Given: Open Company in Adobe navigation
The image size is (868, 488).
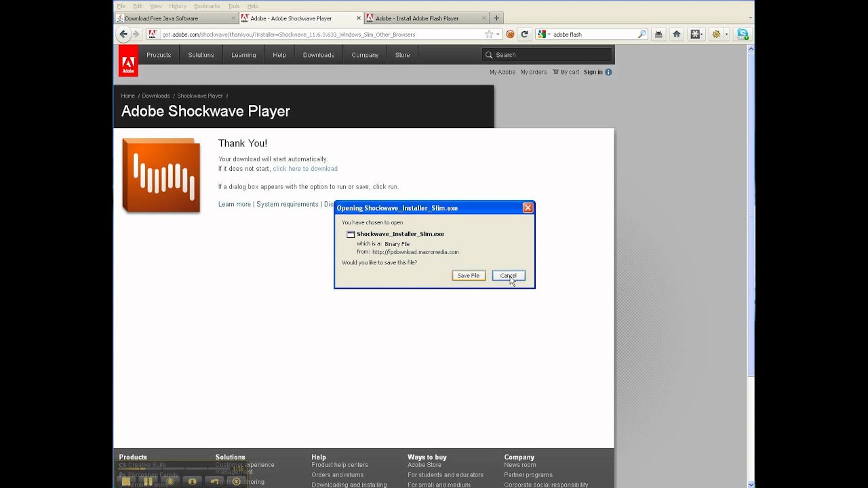Looking at the screenshot, I should tap(365, 55).
